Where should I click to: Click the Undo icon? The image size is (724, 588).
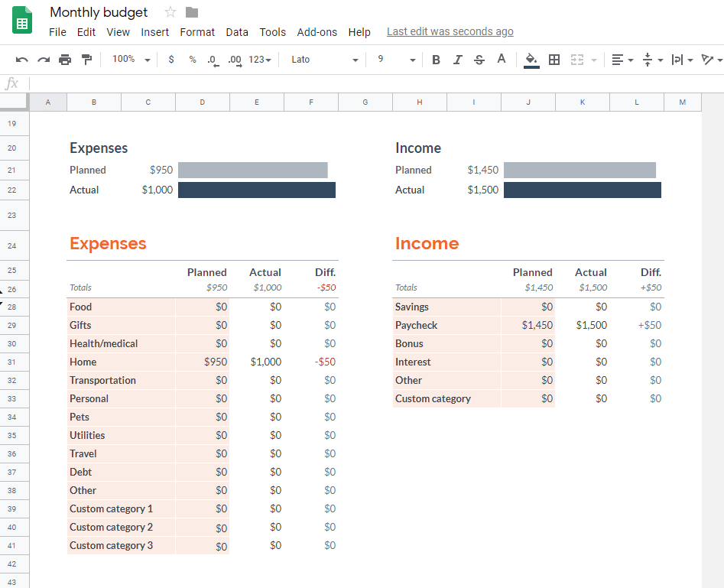(21, 60)
